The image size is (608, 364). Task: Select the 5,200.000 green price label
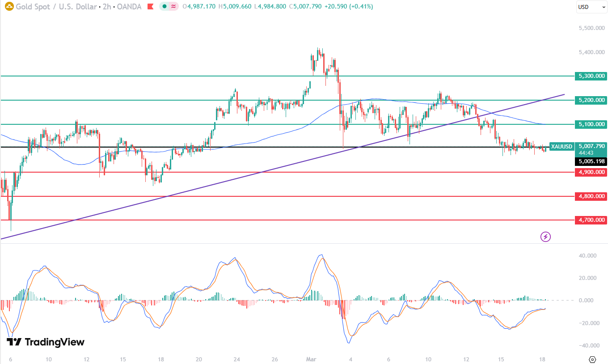pyautogui.click(x=591, y=100)
